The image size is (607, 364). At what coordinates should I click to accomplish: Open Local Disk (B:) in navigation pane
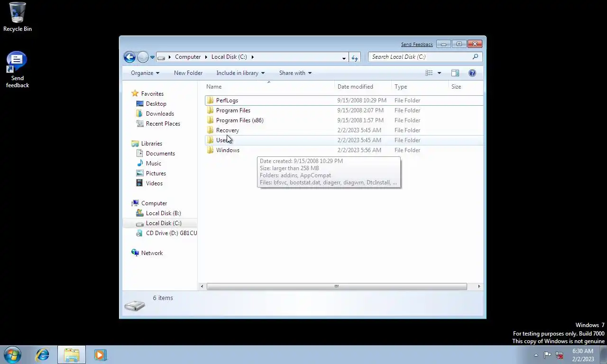point(163,213)
